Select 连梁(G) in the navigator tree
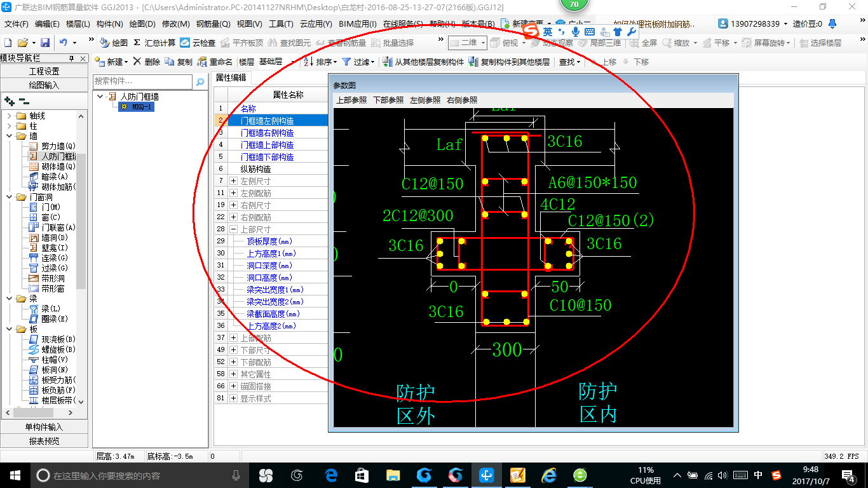 tap(49, 258)
